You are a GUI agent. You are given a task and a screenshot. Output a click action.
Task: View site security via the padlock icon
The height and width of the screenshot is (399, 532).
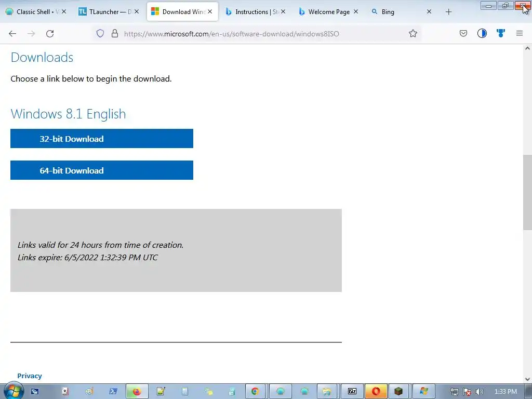coord(115,33)
